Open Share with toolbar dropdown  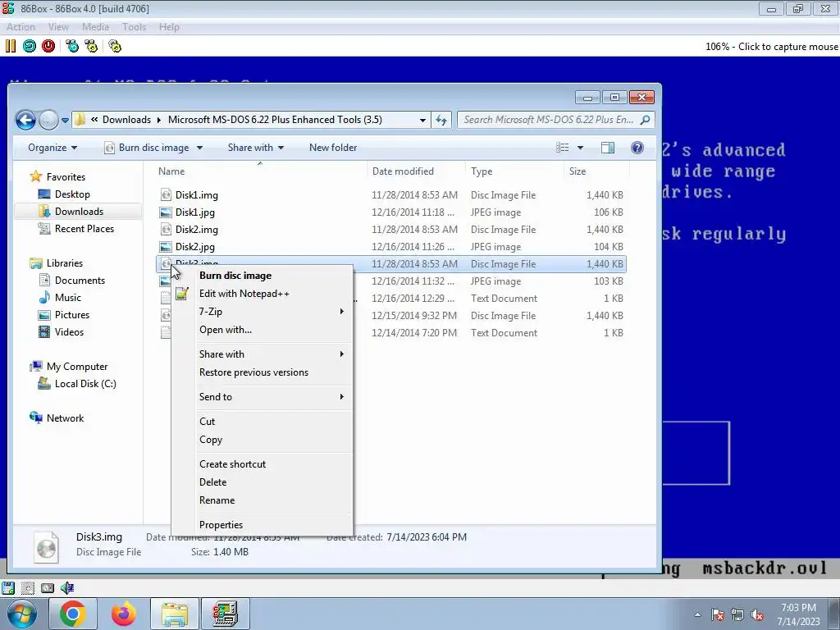pos(256,148)
